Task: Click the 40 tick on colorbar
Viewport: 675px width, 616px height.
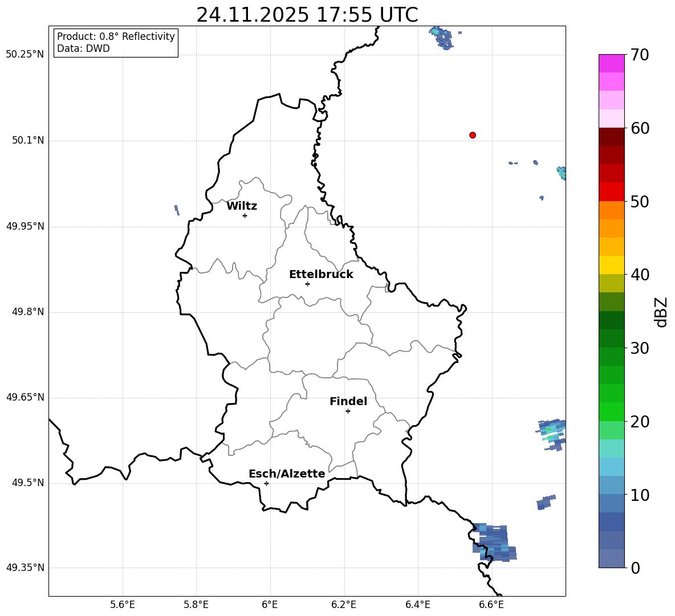Action: click(640, 275)
